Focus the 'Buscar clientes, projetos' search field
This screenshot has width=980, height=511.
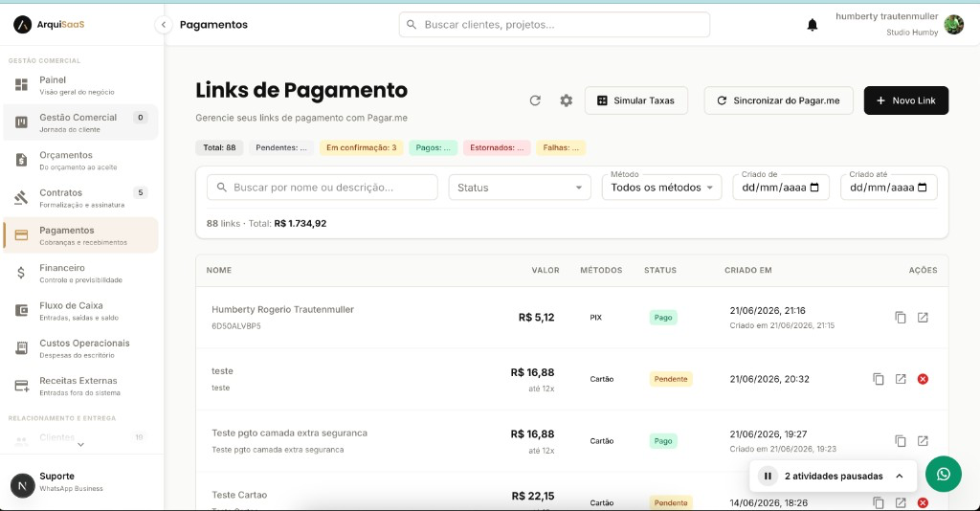coord(554,24)
